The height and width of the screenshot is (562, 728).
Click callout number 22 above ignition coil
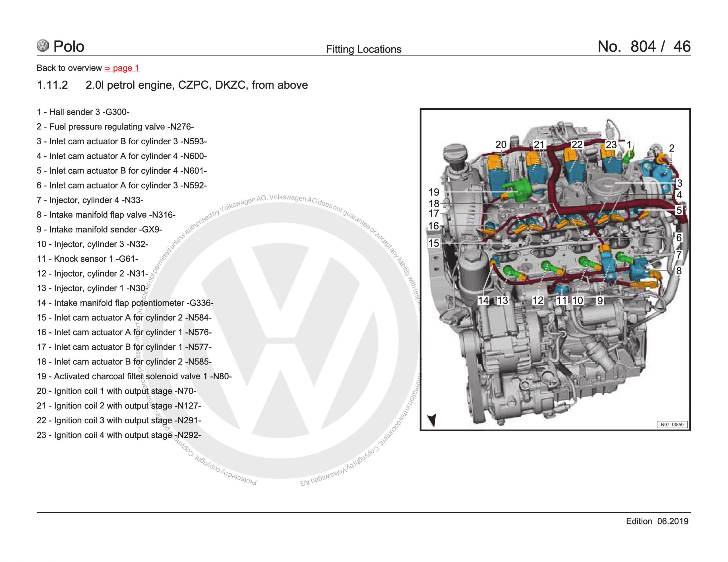[x=577, y=145]
